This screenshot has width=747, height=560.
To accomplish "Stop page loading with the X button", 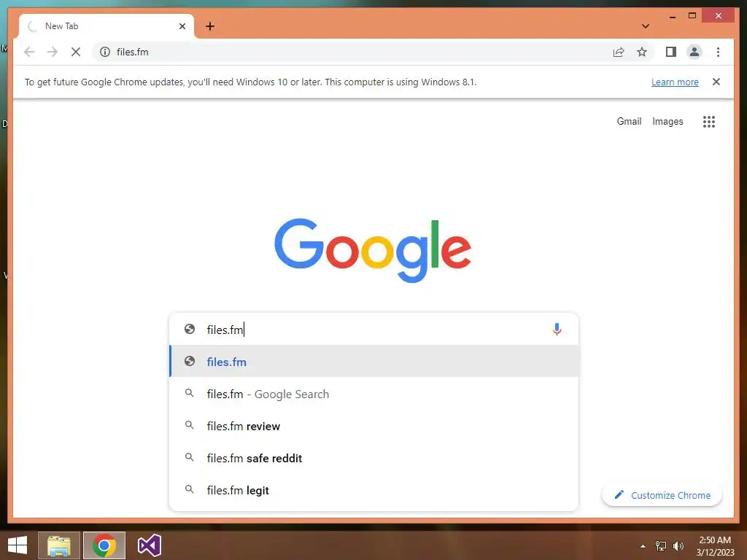I will click(x=76, y=52).
